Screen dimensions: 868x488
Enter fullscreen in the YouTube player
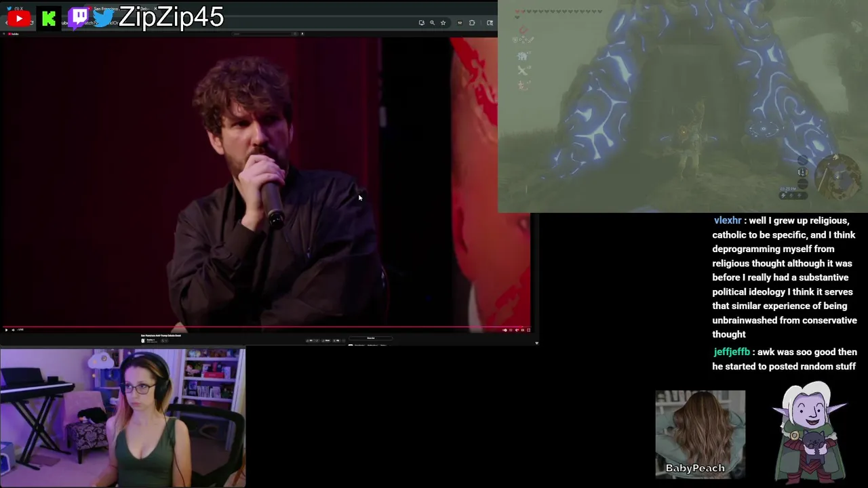[x=528, y=330]
